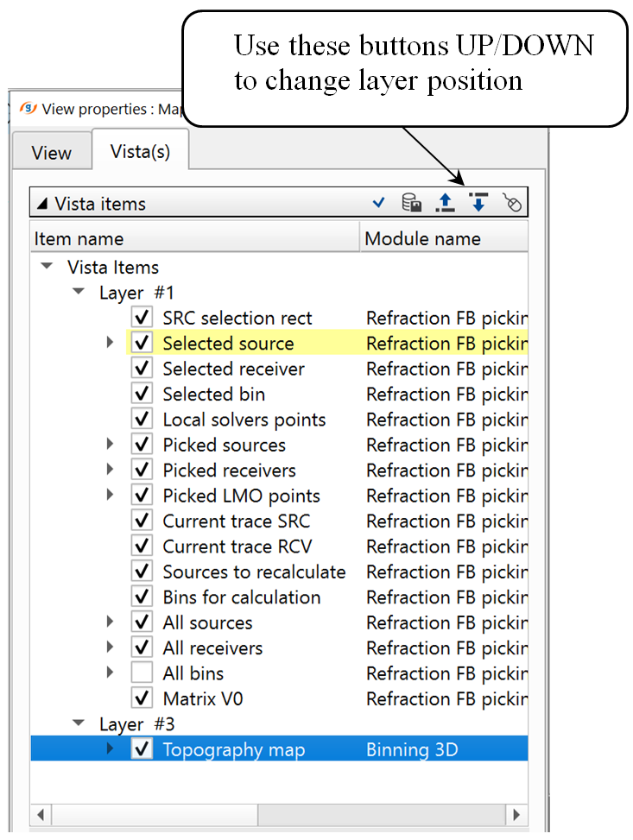Move layer down with the DOWN arrow button

click(478, 203)
